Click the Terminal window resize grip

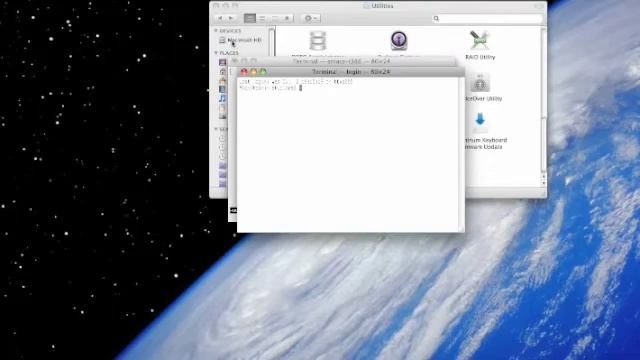click(x=462, y=230)
